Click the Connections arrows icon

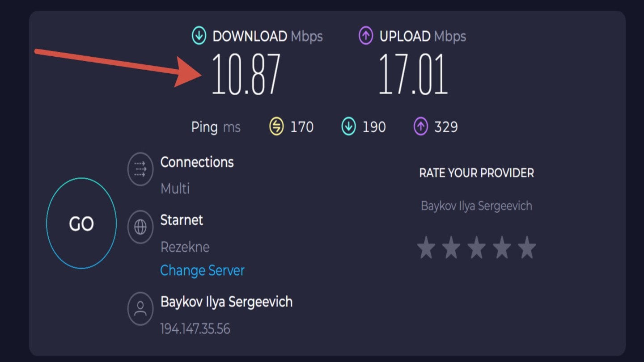point(140,169)
